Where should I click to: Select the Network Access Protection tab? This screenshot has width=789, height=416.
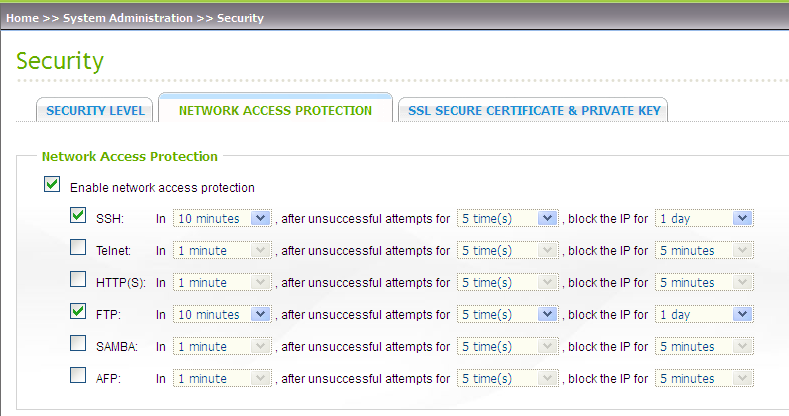pyautogui.click(x=275, y=111)
